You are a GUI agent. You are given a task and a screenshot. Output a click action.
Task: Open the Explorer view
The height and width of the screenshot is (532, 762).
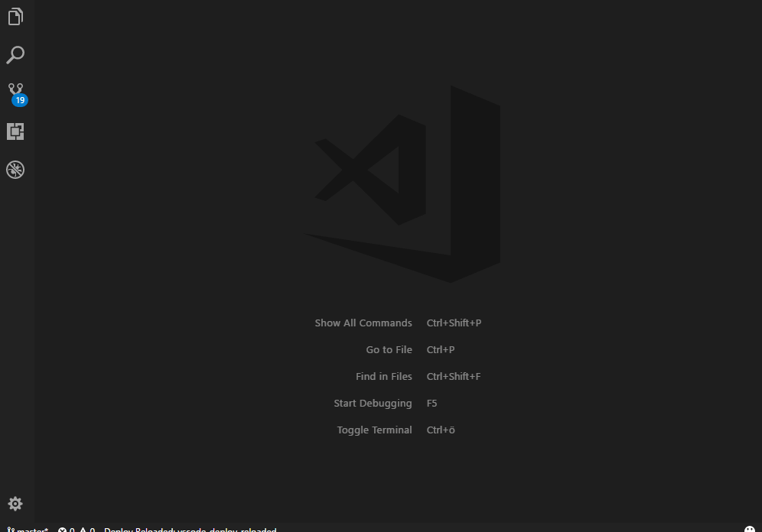(15, 17)
